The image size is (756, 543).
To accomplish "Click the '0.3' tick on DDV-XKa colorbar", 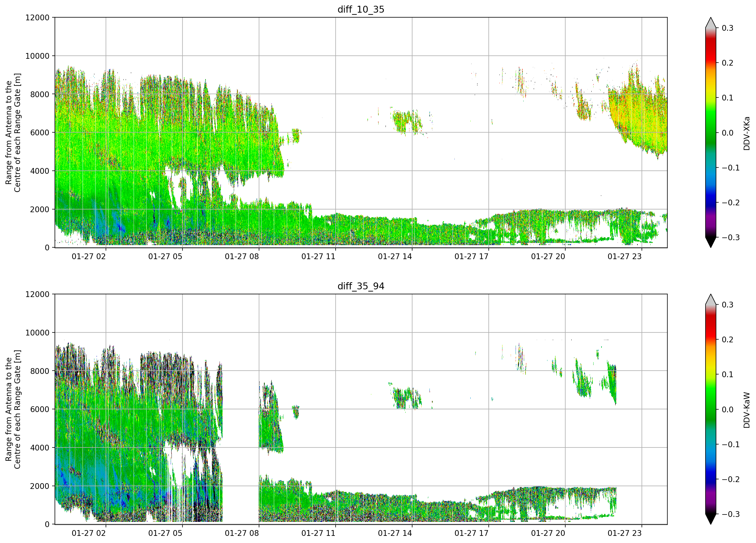I will click(x=728, y=28).
